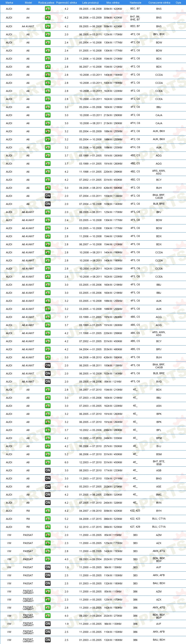The height and width of the screenshot is (644, 186).
Task: Click ON icon in PASSAT VARIANT BAU, BDH row
Action: tap(48, 640)
